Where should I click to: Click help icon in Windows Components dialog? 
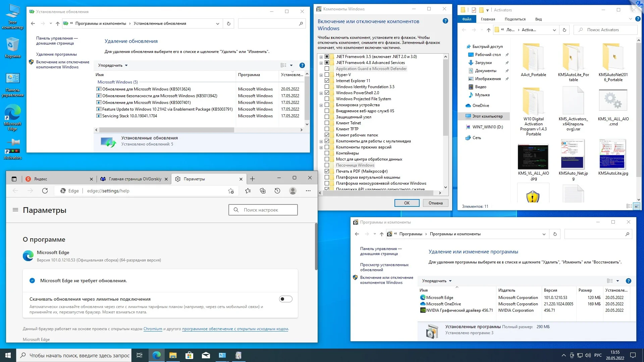[x=445, y=21]
